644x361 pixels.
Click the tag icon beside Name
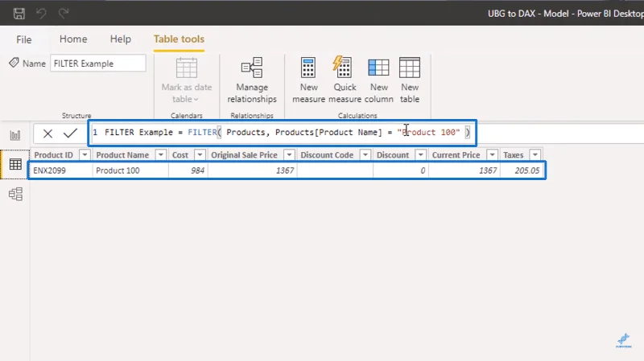[14, 63]
